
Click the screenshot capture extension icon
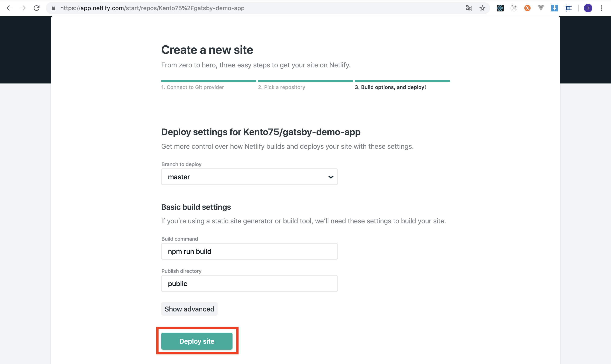(x=568, y=8)
